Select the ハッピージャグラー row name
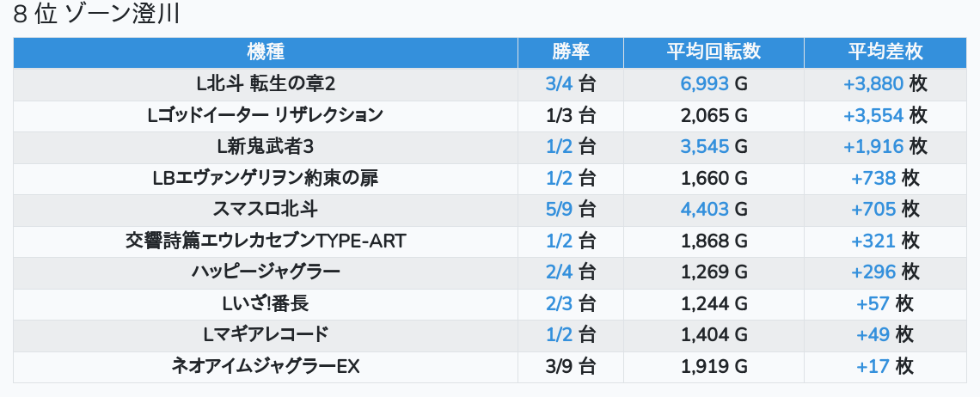Screen dimensions: 980x397 click(x=265, y=272)
